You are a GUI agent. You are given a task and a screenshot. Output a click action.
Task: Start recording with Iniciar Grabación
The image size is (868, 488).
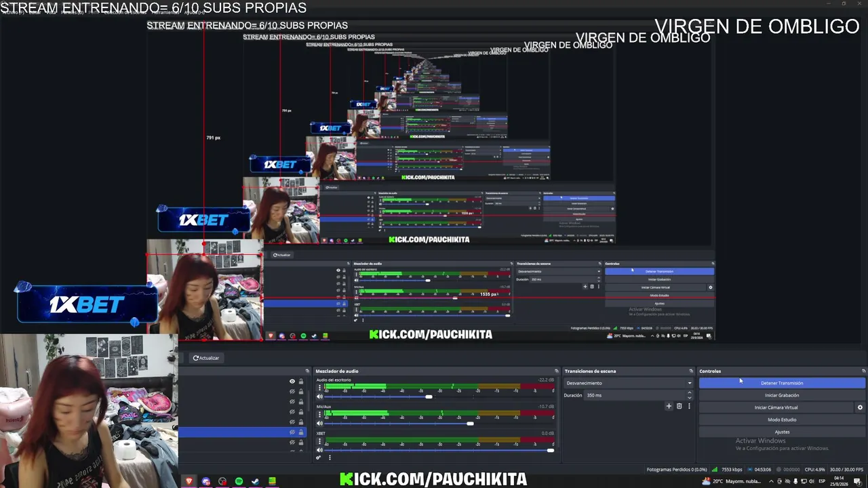pos(782,395)
